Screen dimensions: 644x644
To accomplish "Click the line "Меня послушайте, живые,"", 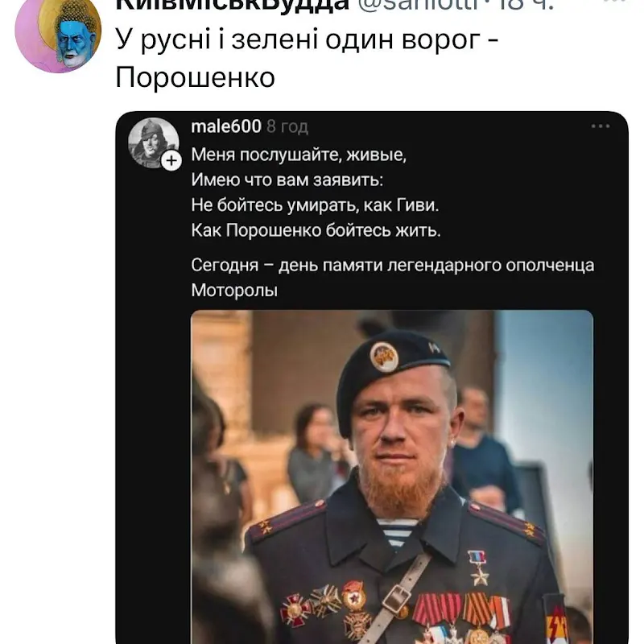I will (293, 155).
